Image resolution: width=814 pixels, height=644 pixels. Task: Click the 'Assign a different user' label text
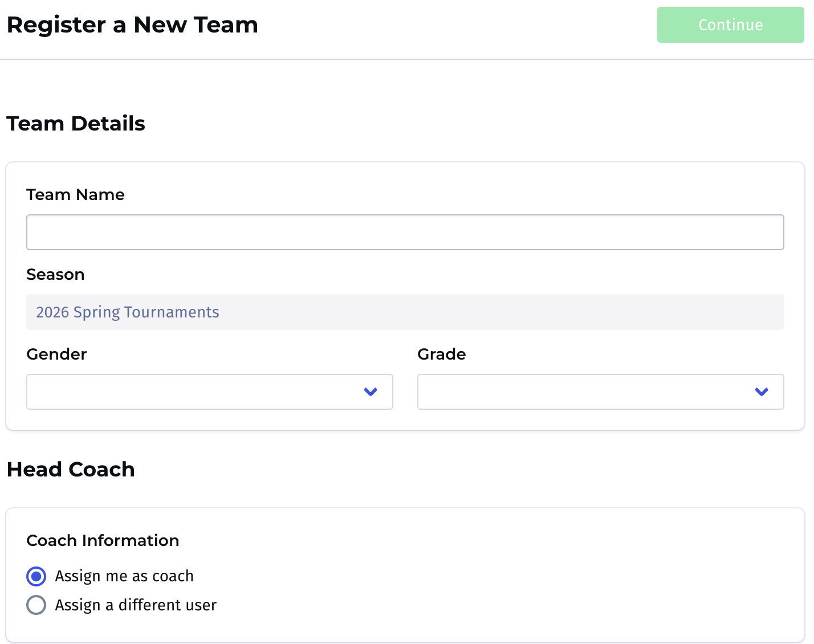[136, 605]
